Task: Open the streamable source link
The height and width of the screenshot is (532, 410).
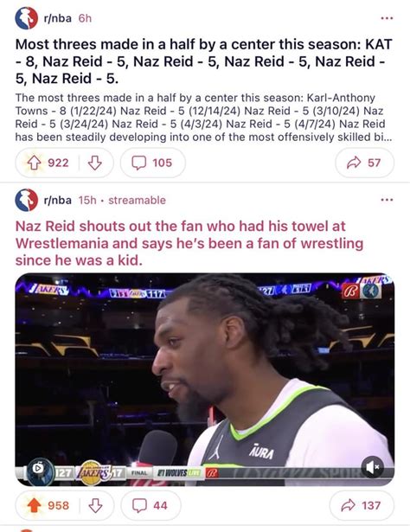Action: pyautogui.click(x=137, y=200)
